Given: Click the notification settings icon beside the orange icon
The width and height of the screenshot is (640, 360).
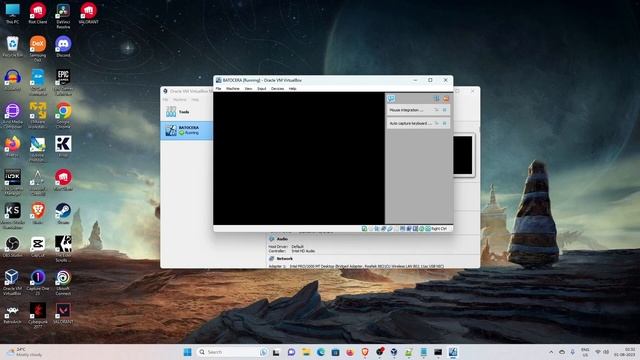Looking at the screenshot, I should pyautogui.click(x=436, y=99).
